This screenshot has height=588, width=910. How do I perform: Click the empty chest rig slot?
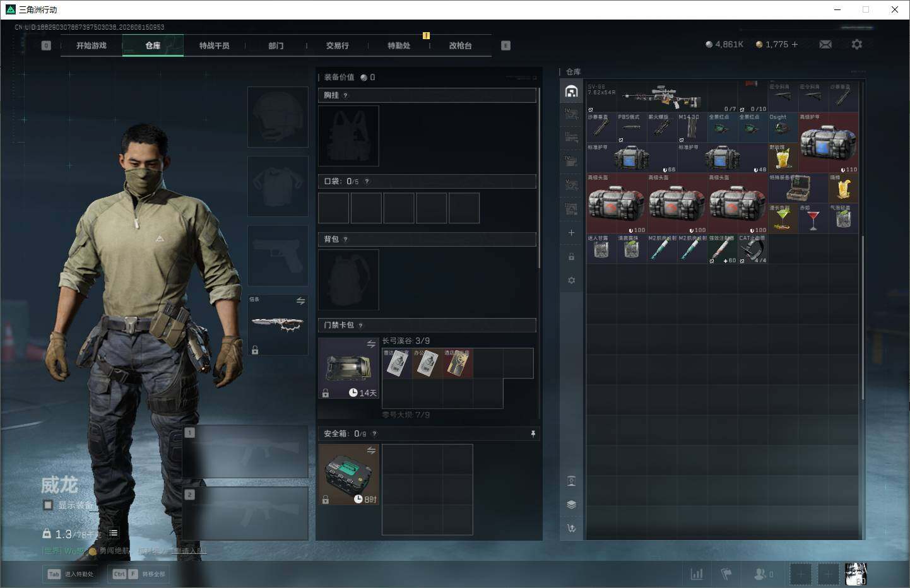tap(348, 136)
